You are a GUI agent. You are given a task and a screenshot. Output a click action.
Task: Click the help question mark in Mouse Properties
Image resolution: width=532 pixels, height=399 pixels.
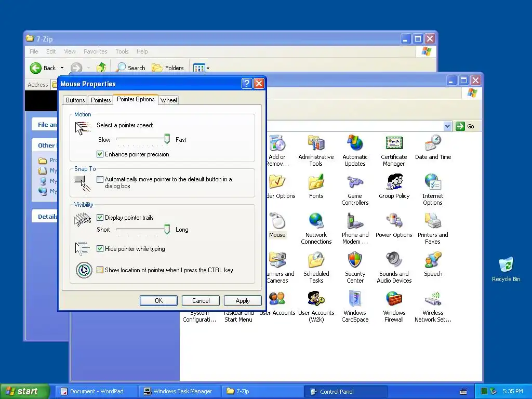(247, 84)
